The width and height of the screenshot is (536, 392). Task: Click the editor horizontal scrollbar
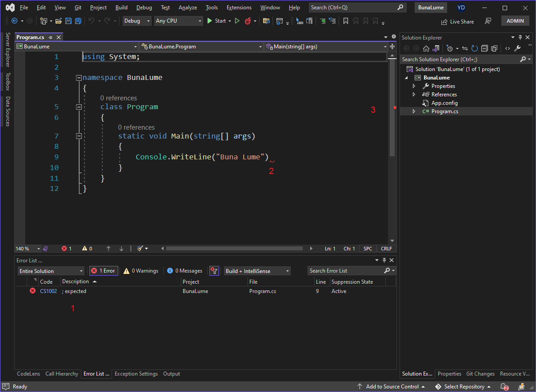(x=234, y=249)
